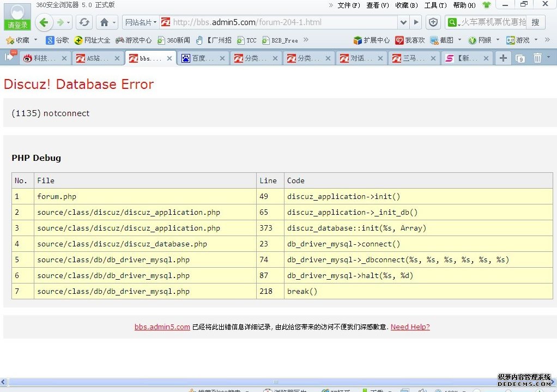The height and width of the screenshot is (392, 557).
Task: Toggle the sidebar icon left of tabs
Action: pyautogui.click(x=9, y=57)
